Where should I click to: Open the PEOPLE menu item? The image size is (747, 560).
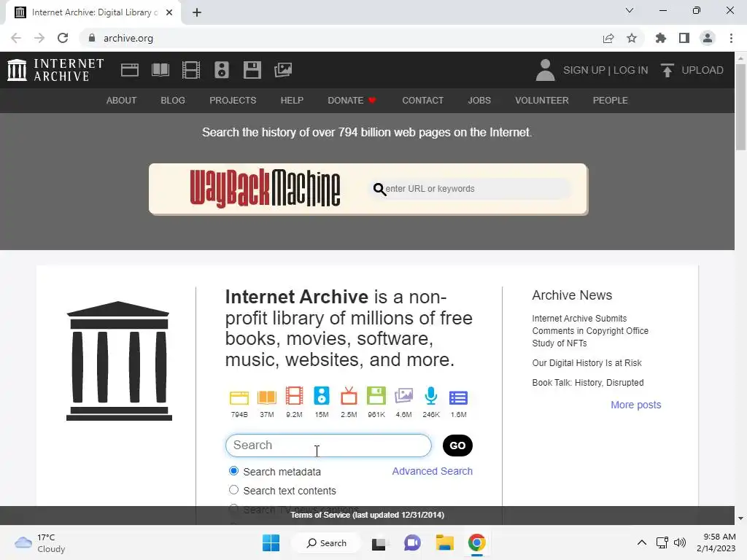[611, 101]
